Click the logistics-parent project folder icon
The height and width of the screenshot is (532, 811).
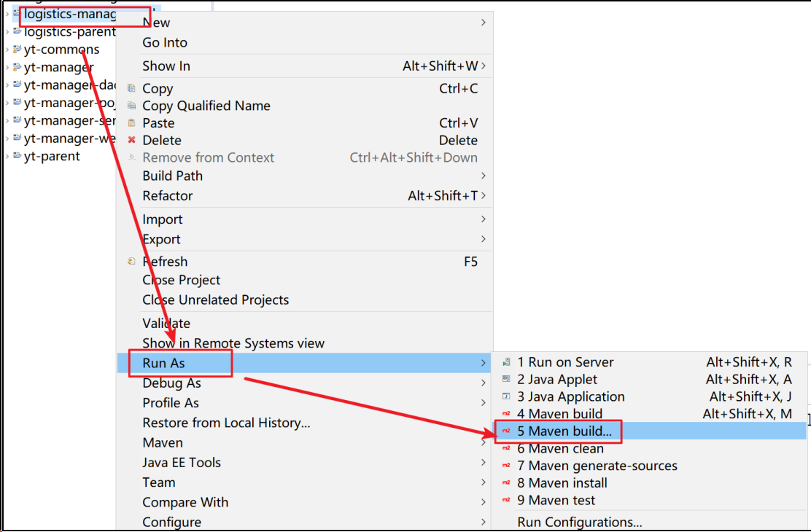(17, 31)
